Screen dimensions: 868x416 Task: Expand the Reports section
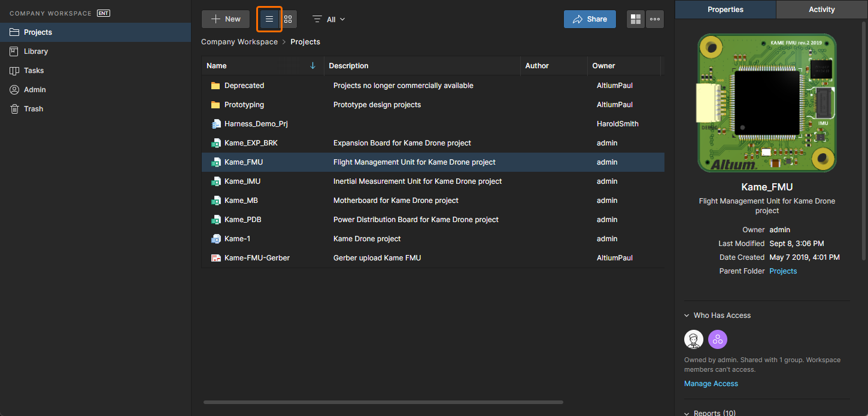coord(687,413)
